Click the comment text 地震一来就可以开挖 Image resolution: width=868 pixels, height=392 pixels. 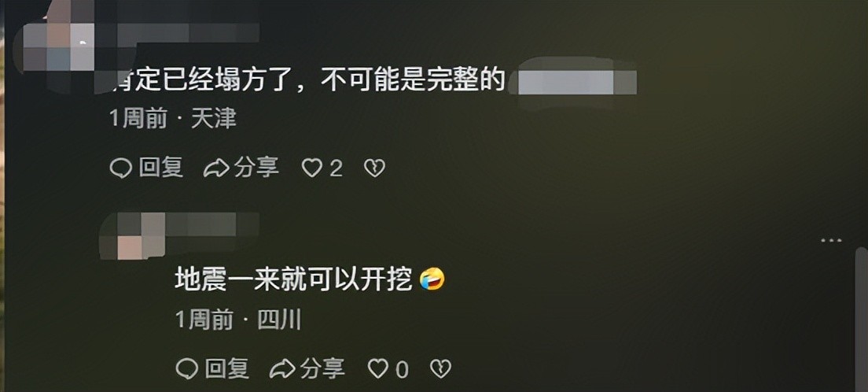click(294, 279)
